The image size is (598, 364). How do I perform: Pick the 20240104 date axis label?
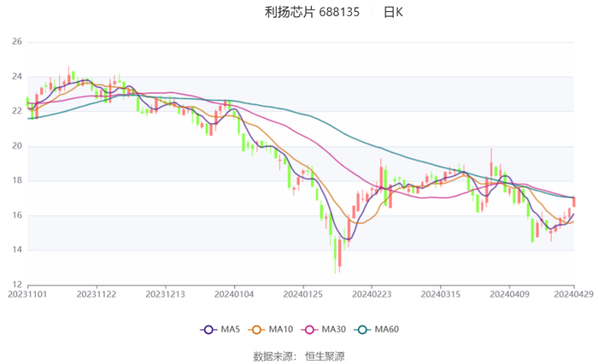(x=233, y=294)
